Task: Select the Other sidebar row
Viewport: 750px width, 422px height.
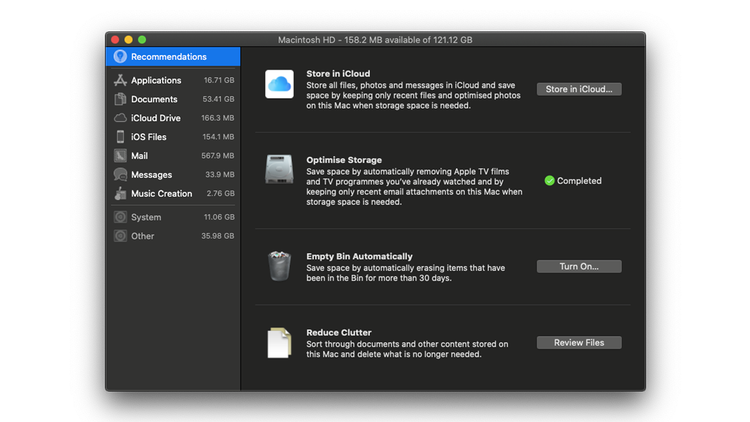Action: pos(173,236)
